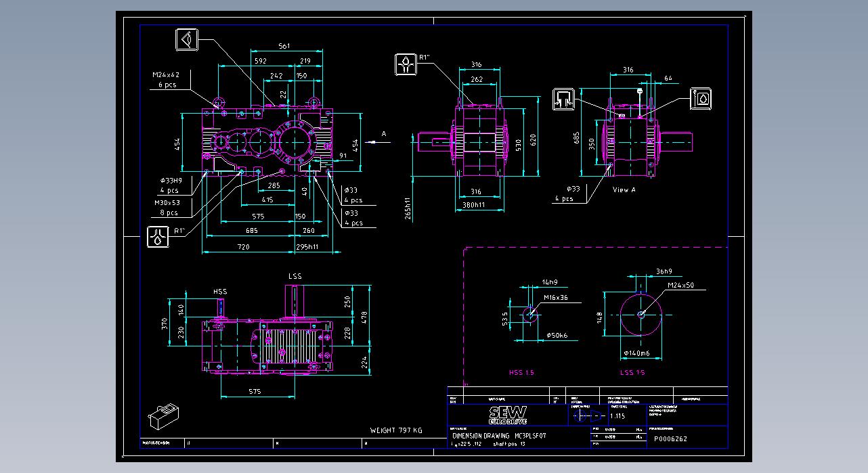The image size is (868, 473).
Task: Select the projection symbol in the title block
Action: click(x=586, y=415)
